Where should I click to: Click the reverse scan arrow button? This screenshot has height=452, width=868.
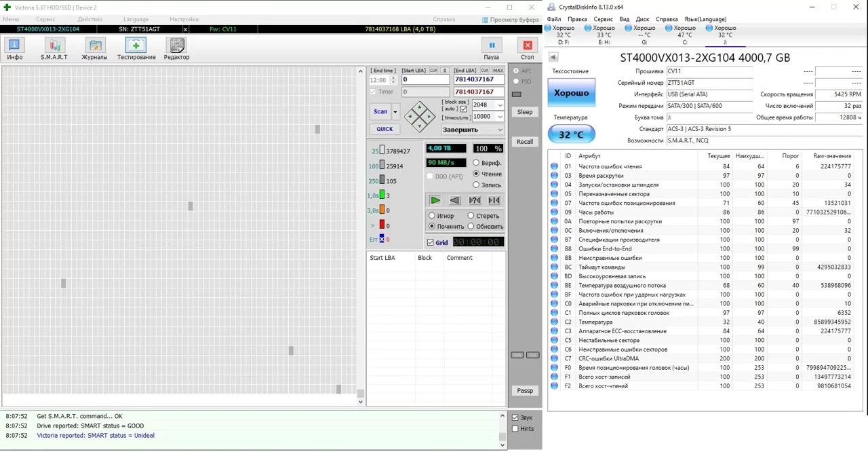click(x=455, y=200)
